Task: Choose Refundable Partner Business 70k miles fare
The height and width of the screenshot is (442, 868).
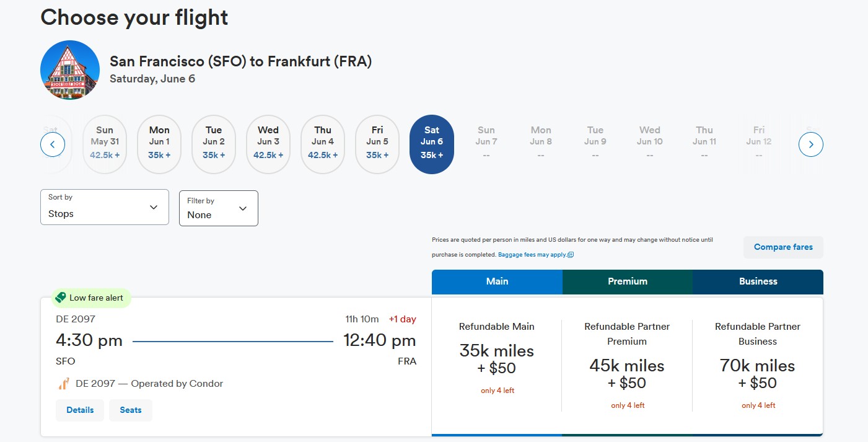Action: (x=758, y=366)
